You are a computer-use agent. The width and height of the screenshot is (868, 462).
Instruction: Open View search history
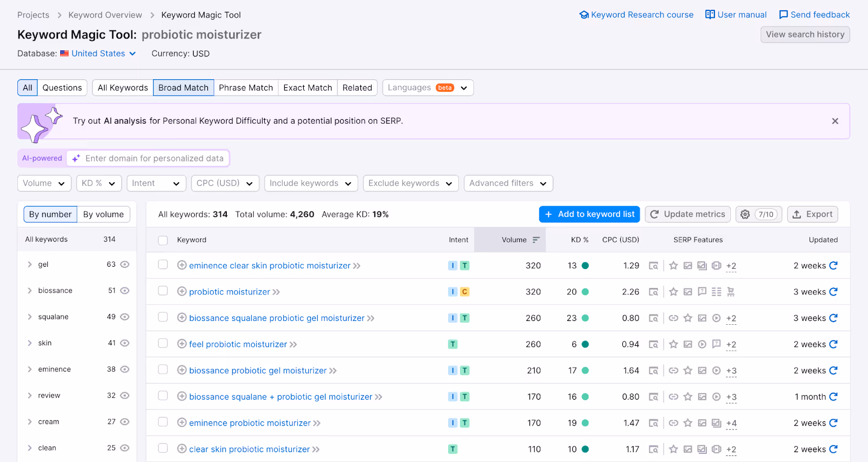pos(805,34)
